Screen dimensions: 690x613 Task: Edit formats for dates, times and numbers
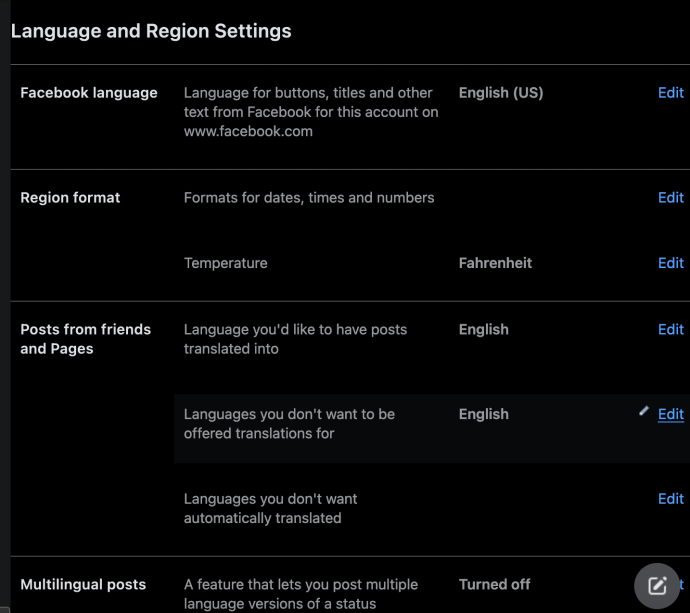[670, 198]
